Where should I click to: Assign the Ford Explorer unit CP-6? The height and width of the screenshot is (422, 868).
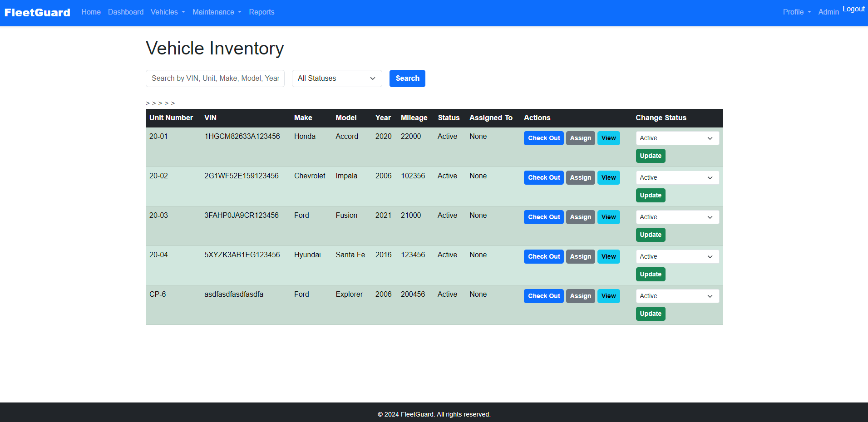coord(580,296)
